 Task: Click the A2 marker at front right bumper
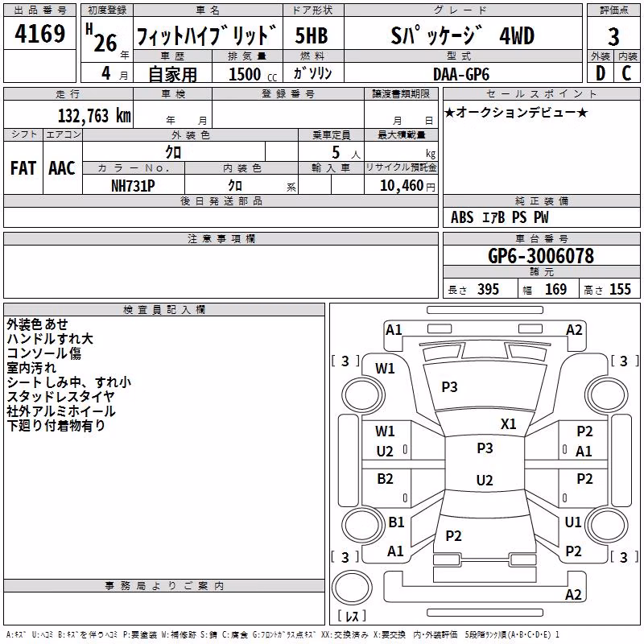574,330
